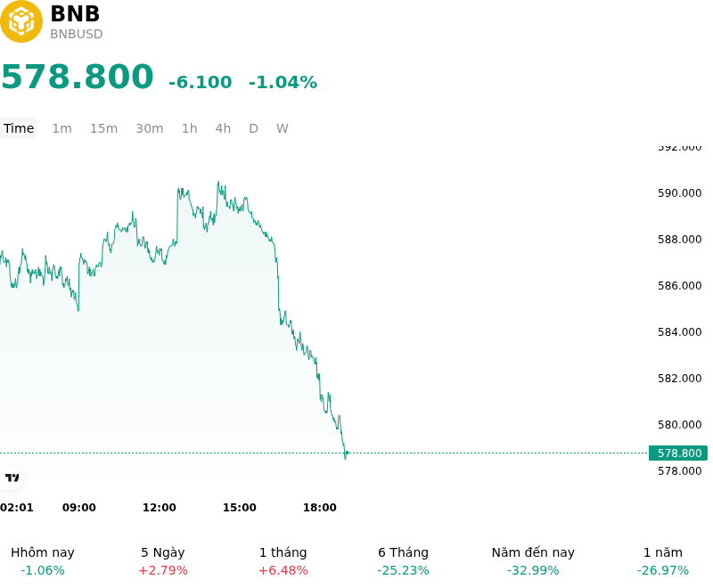The image size is (713, 588).
Task: Click the BNB title heading
Action: point(75,13)
